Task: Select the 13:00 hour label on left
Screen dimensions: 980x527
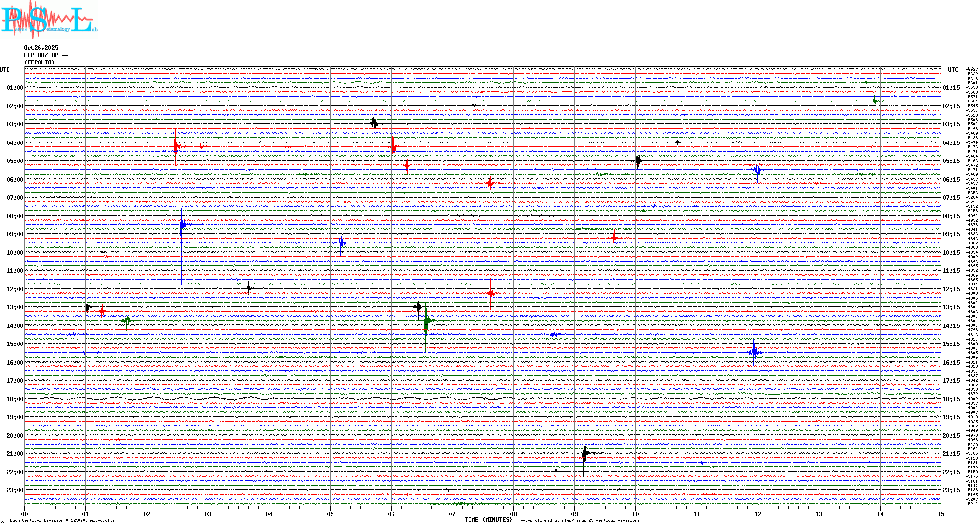Action: [15, 307]
